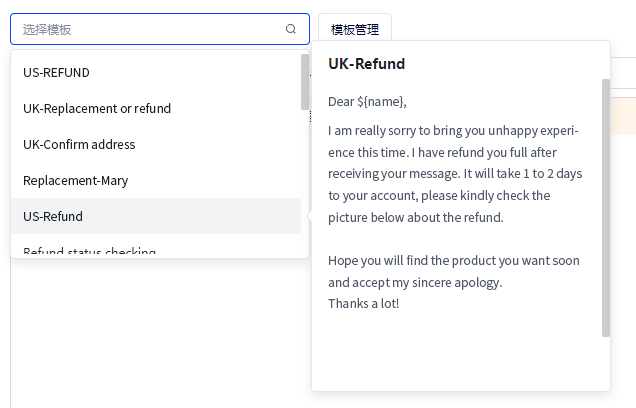Open the 模板管理 tab
Viewport: 636px width, 408px height.
[355, 29]
